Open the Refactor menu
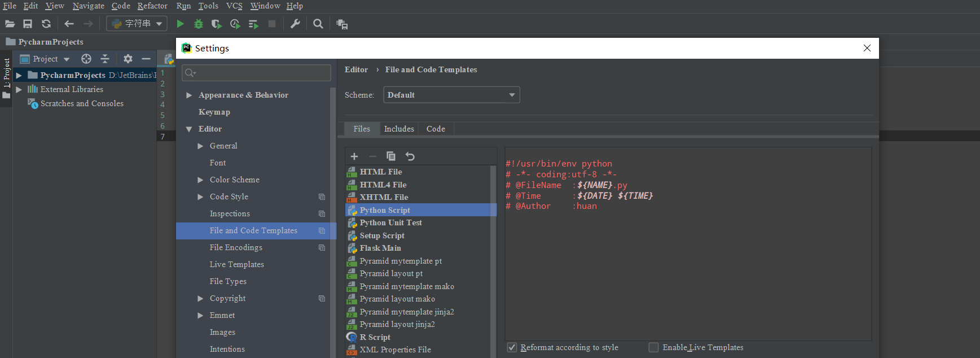 [152, 6]
